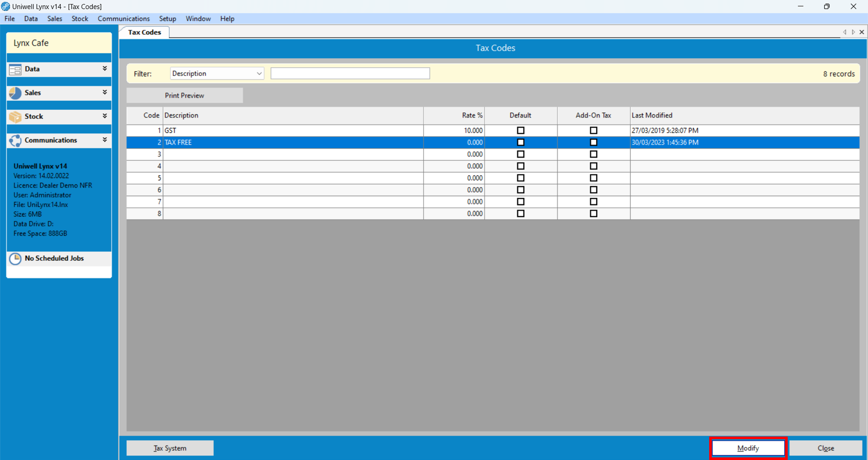Viewport: 868px width, 460px height.
Task: Enable Default checkbox for GST row
Action: coord(520,131)
